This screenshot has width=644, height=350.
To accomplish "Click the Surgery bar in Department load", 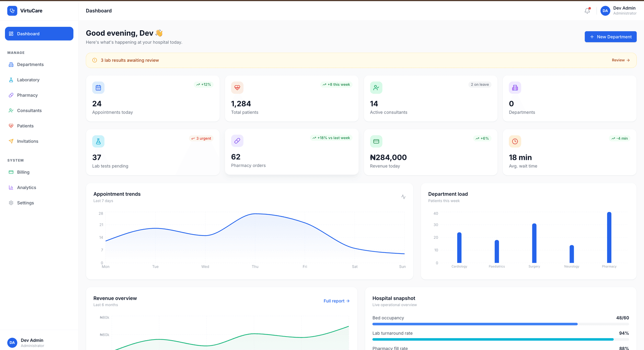I will point(534,243).
